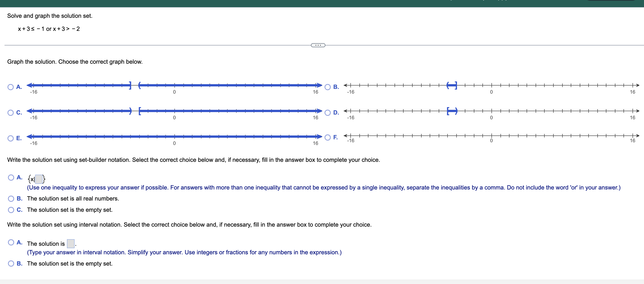Select graph option C radio button
644x284 pixels.
tap(11, 113)
